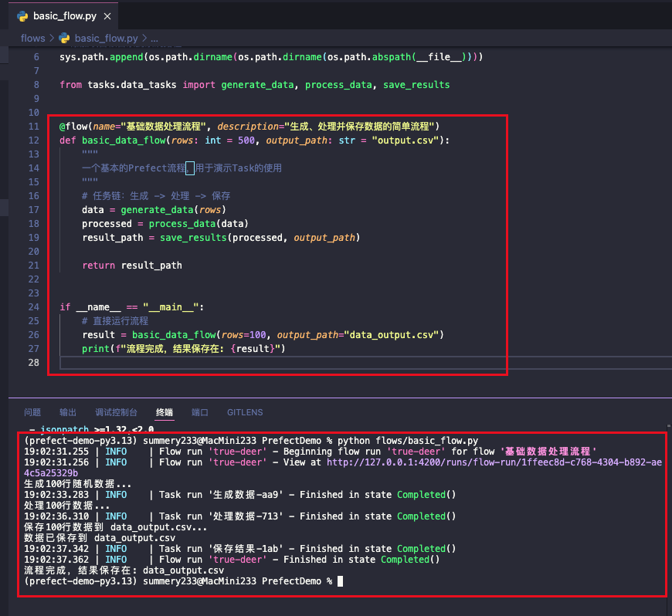Open the flows folder in the breadcrumb
Viewport: 672px width, 616px height.
click(x=32, y=38)
